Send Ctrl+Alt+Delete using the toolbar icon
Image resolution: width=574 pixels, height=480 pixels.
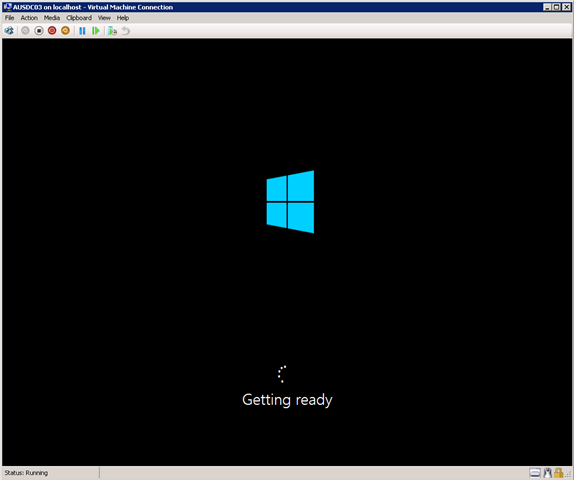(9, 31)
